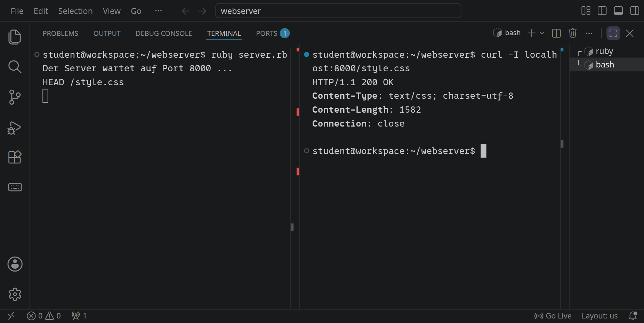
Task: Open the Explorer view
Action: coord(15,37)
